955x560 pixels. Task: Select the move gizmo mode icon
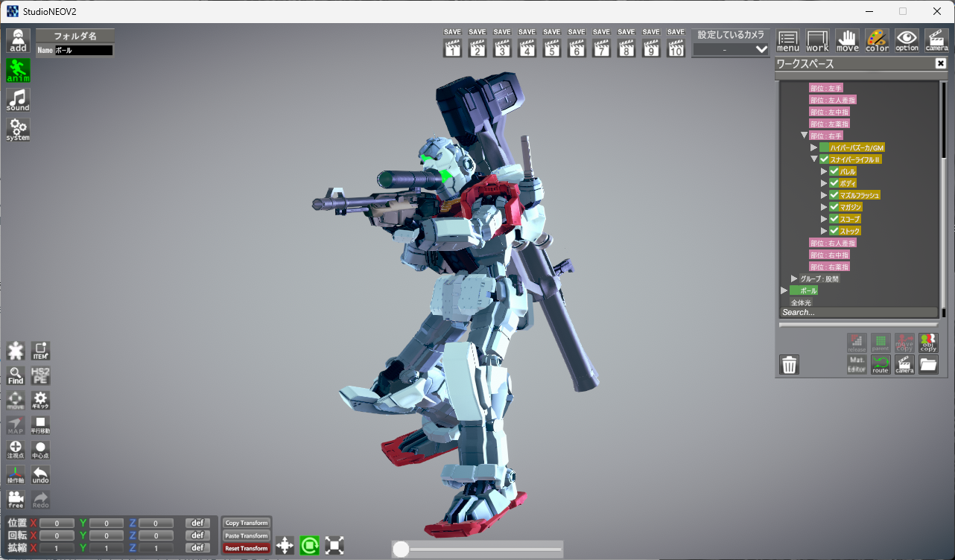(x=285, y=546)
